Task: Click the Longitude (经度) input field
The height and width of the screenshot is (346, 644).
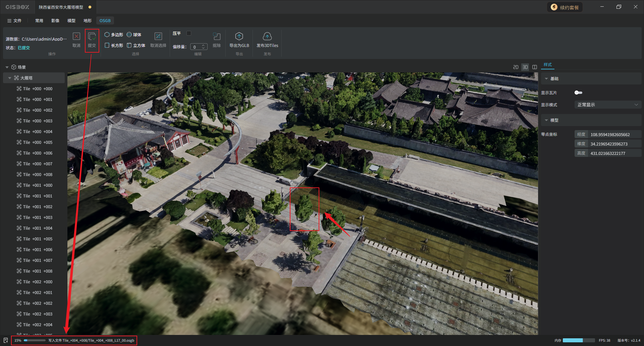Action: [x=614, y=135]
